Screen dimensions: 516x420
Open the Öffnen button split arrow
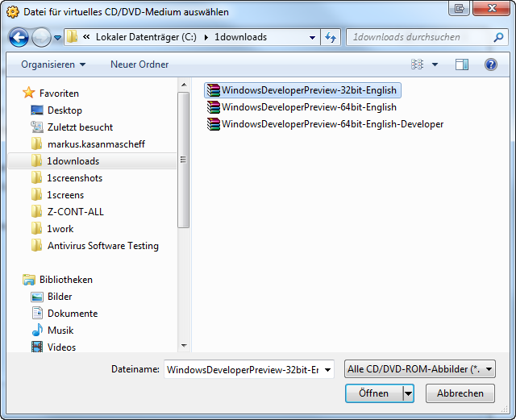coord(408,393)
